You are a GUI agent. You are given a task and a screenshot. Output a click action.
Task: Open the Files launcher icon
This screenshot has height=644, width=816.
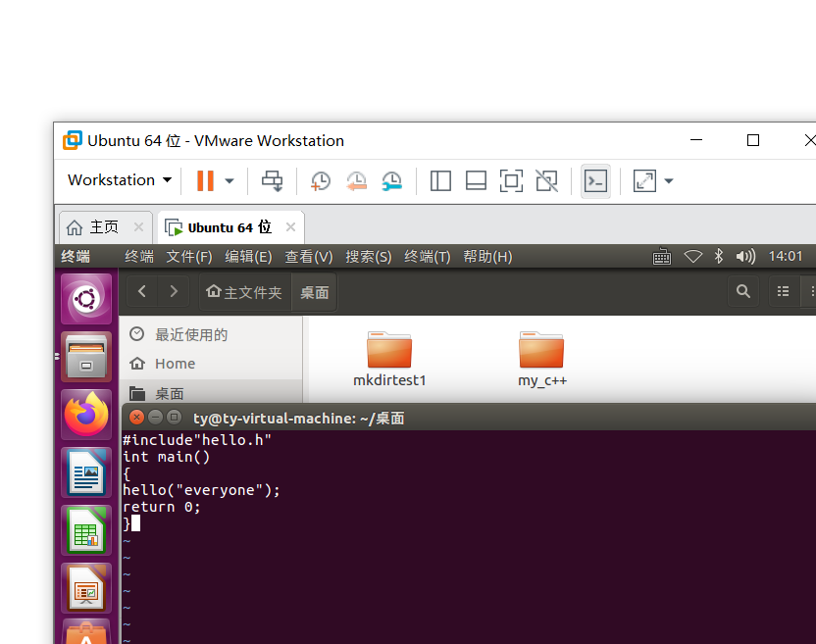pos(86,357)
